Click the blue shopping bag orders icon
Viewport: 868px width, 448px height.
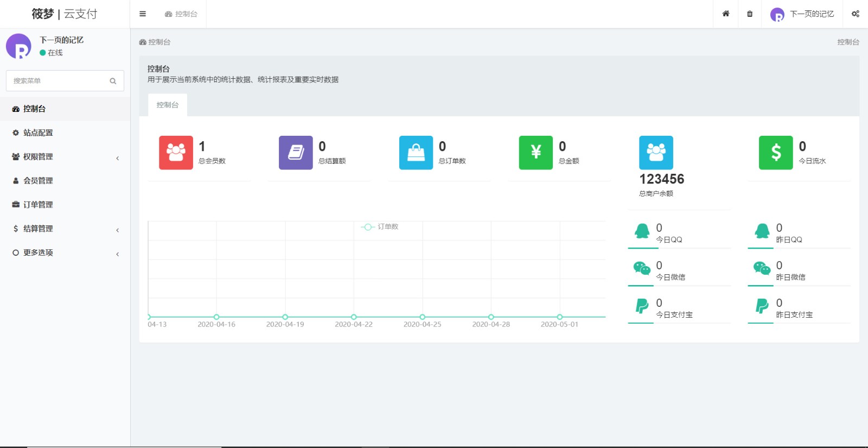[x=416, y=153]
